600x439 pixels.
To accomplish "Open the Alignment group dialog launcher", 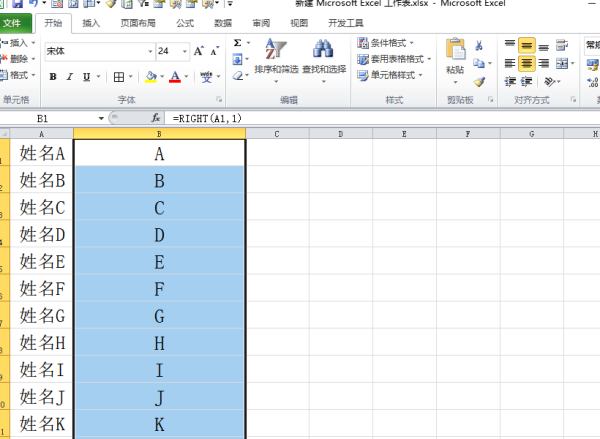I will 573,100.
